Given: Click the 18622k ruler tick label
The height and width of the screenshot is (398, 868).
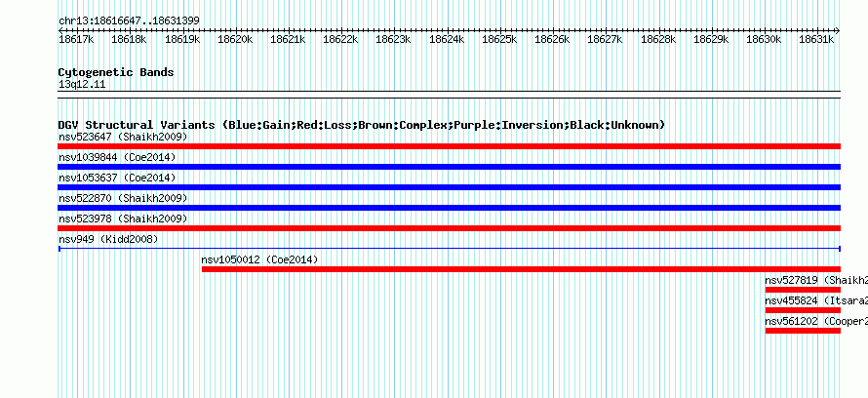Looking at the screenshot, I should point(340,39).
